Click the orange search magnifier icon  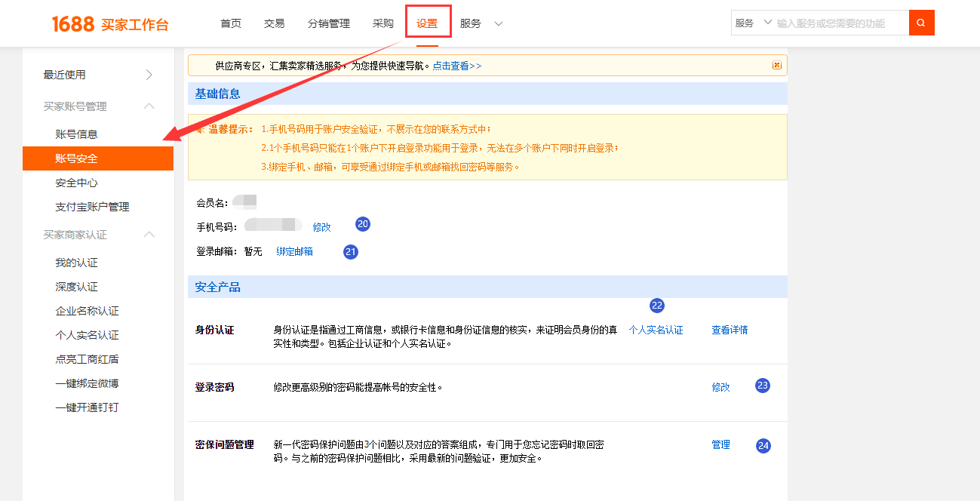coord(921,23)
